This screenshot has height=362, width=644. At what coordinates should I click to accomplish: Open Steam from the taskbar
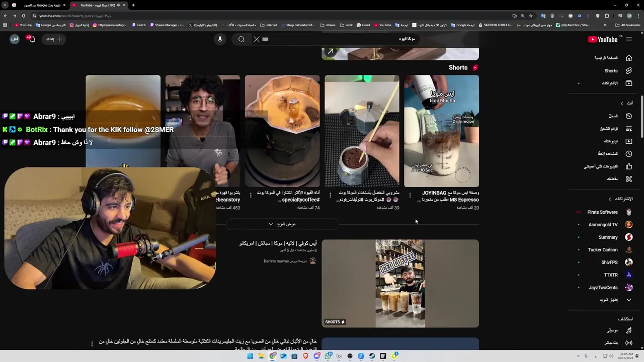click(372, 356)
